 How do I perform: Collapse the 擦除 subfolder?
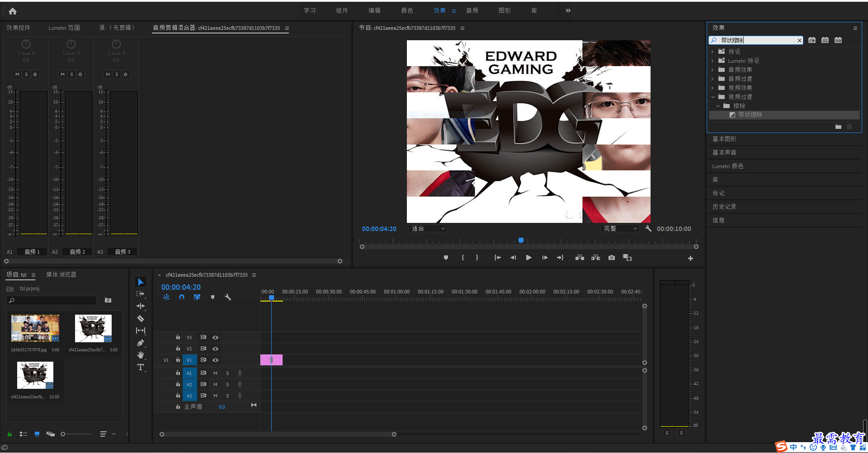718,106
